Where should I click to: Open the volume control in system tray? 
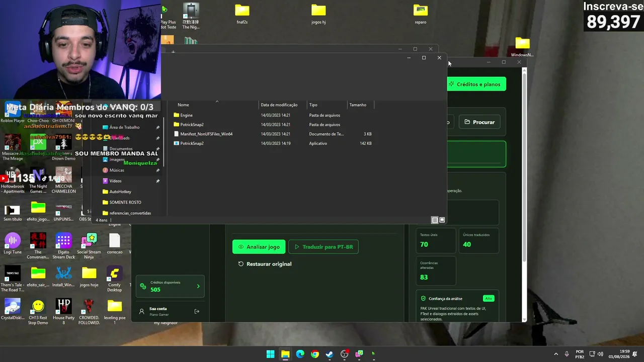(x=601, y=354)
